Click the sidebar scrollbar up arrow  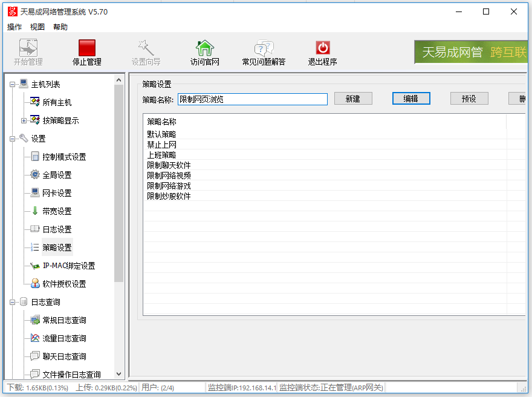[x=118, y=80]
